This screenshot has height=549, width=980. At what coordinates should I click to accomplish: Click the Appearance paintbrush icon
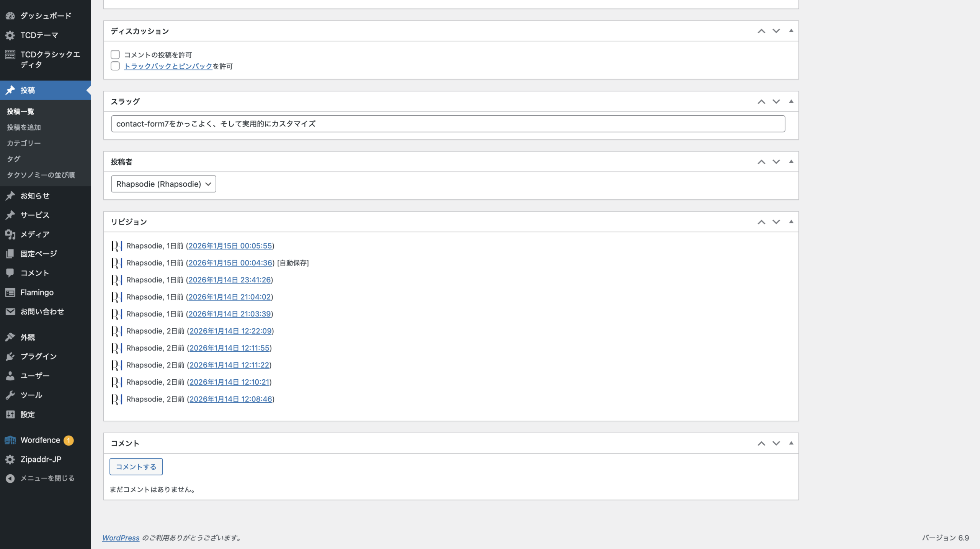(10, 337)
